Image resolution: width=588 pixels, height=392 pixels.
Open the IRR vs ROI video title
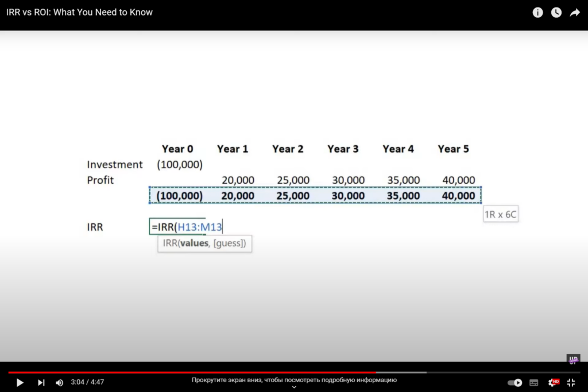coord(79,12)
